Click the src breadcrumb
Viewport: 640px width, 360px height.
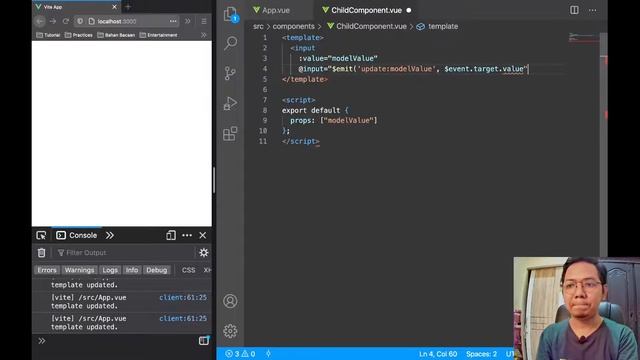coord(258,27)
